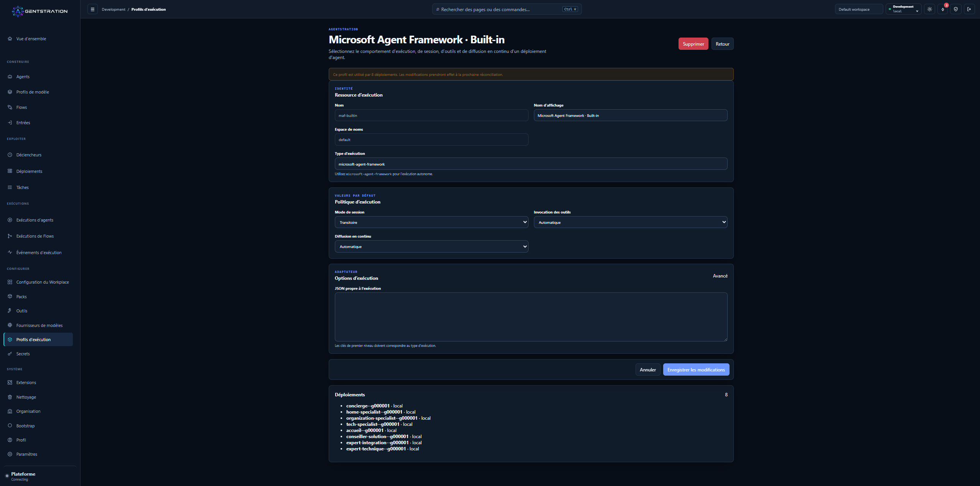The height and width of the screenshot is (486, 980).
Task: Click the Agentstration logo
Action: coord(40,11)
